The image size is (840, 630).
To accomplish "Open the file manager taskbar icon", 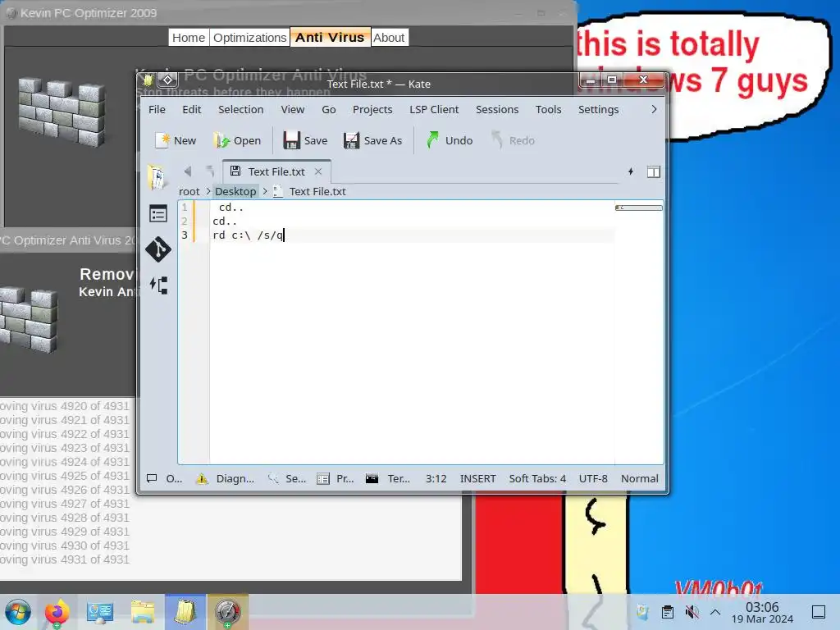I will tap(143, 612).
